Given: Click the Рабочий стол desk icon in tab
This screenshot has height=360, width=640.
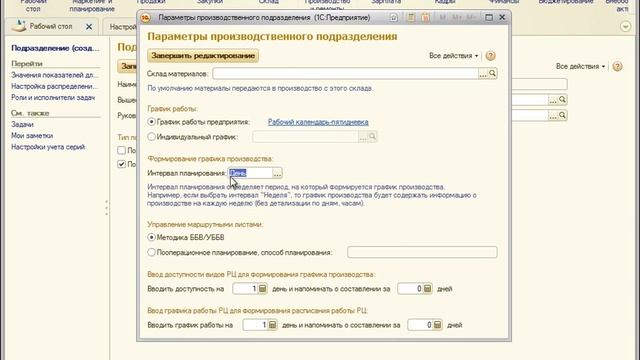Looking at the screenshot, I should (x=18, y=26).
